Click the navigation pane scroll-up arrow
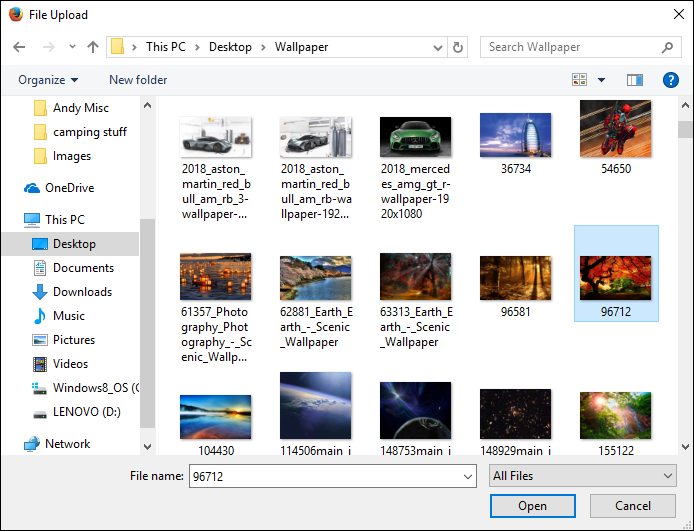The width and height of the screenshot is (694, 531). tap(148, 105)
